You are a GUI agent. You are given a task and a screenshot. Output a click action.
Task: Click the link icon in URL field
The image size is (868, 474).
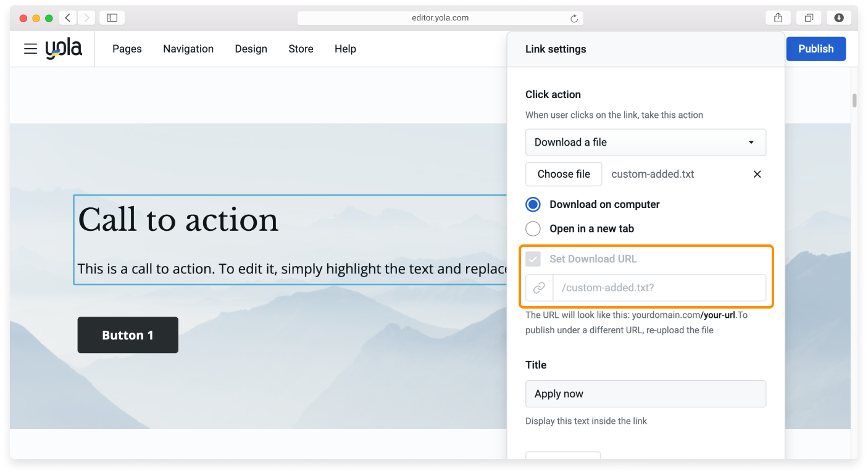(x=539, y=288)
